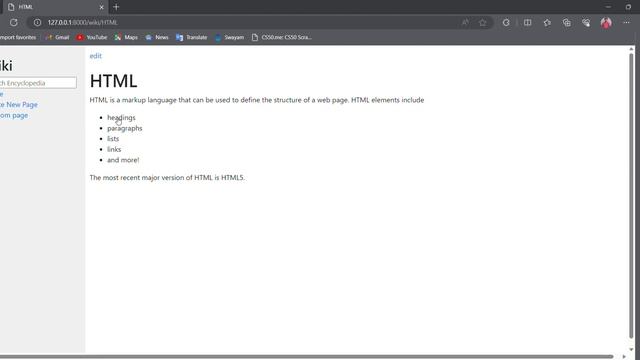Open browser extensions refresh-style icon
Image resolution: width=640 pixels, height=360 pixels.
(506, 22)
